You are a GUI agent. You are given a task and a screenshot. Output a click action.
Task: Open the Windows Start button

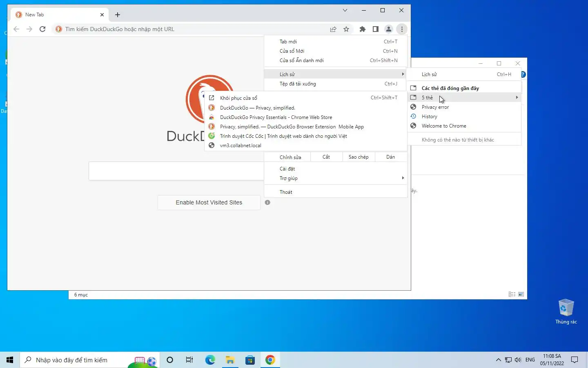click(x=10, y=360)
